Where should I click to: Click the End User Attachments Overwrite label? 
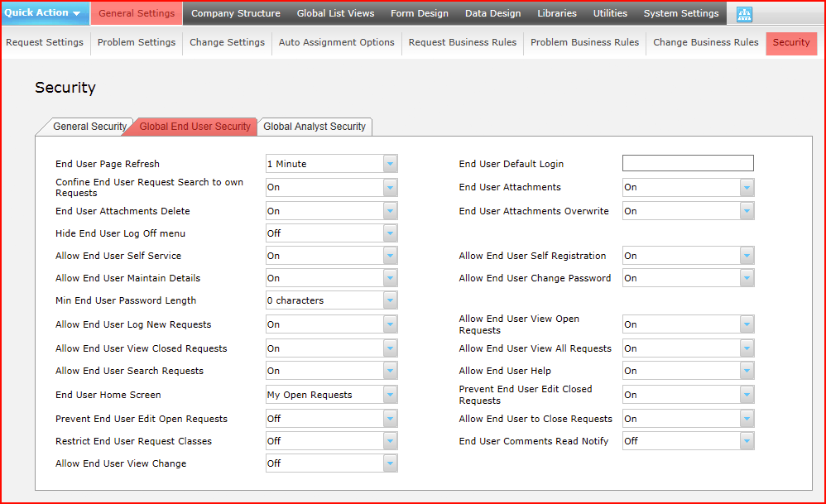tap(534, 211)
